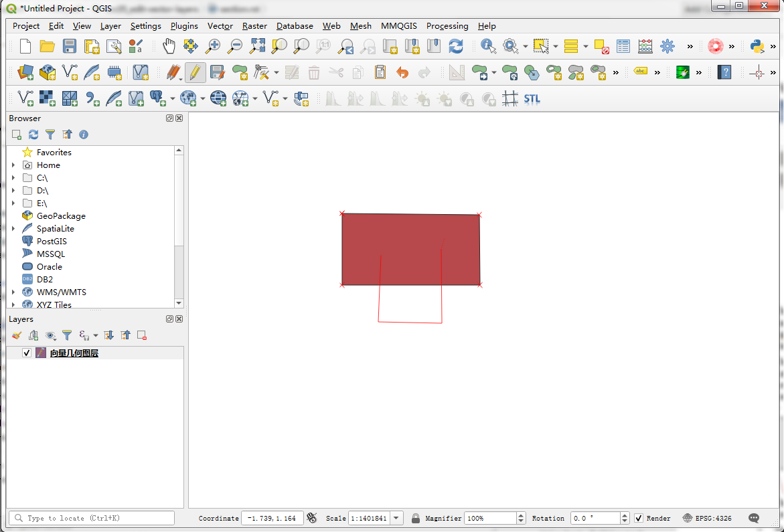Open the Vector menu
784x532 pixels.
(220, 26)
